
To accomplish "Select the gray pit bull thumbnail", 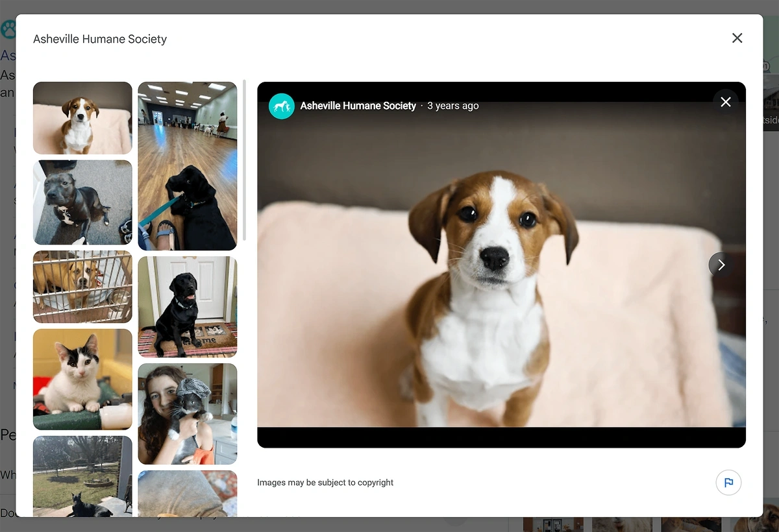I will click(x=82, y=202).
